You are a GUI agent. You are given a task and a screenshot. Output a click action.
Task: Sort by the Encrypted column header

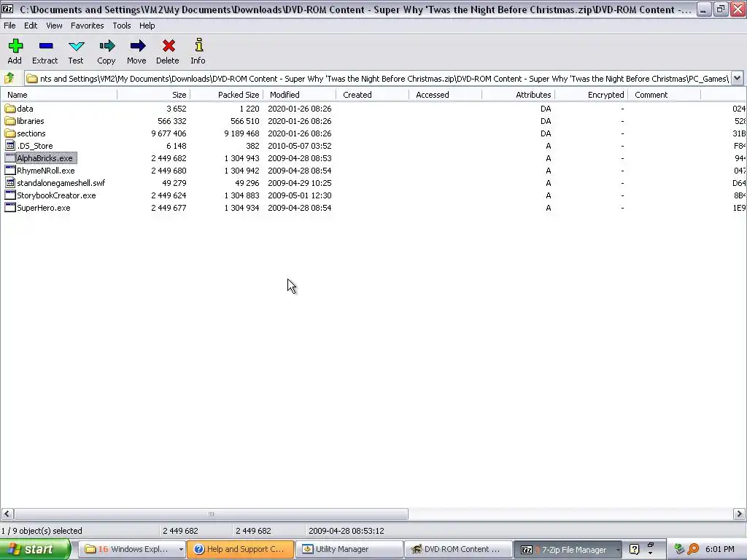pyautogui.click(x=591, y=95)
